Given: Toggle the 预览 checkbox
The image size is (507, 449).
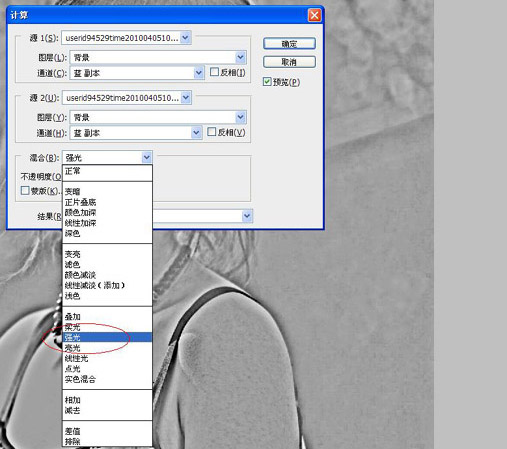Looking at the screenshot, I should (267, 82).
